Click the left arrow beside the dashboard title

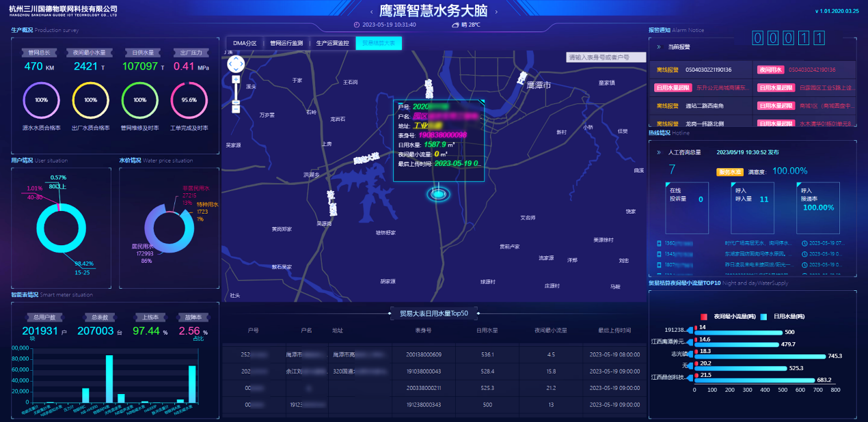click(x=371, y=12)
